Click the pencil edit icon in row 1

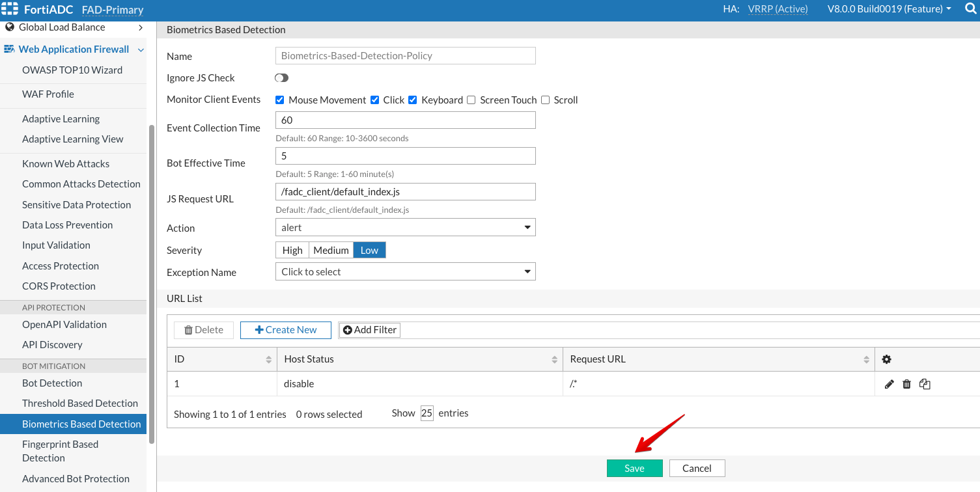[889, 384]
